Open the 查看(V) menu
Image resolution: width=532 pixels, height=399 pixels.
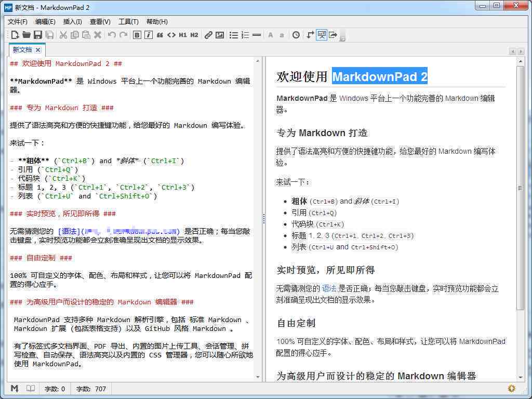click(x=100, y=22)
